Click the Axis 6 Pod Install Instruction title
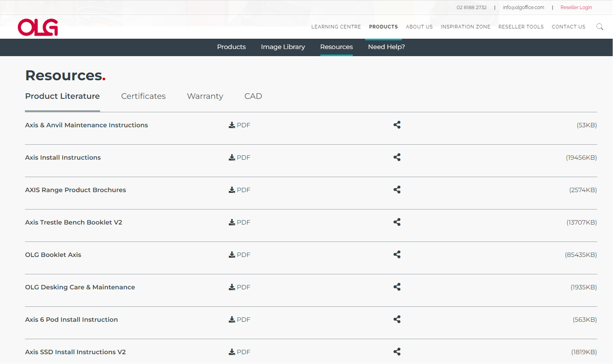The image size is (613, 364). pos(71,320)
